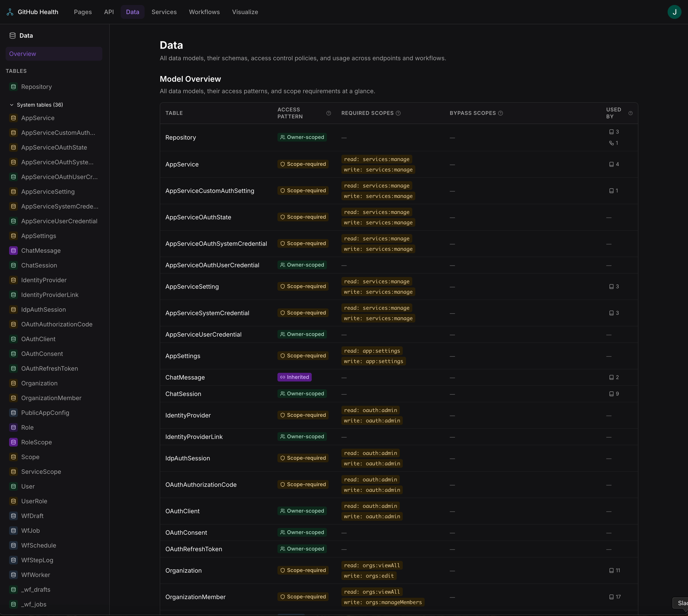688x616 pixels.
Task: Select the Data tab in top navigation
Action: coord(133,12)
